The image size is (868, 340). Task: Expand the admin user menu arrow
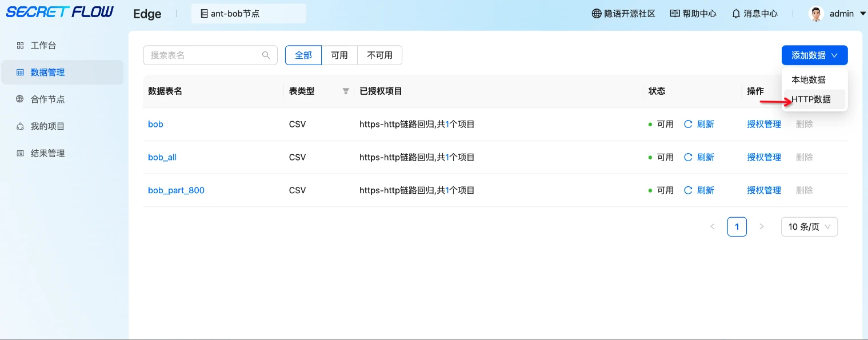click(x=863, y=14)
